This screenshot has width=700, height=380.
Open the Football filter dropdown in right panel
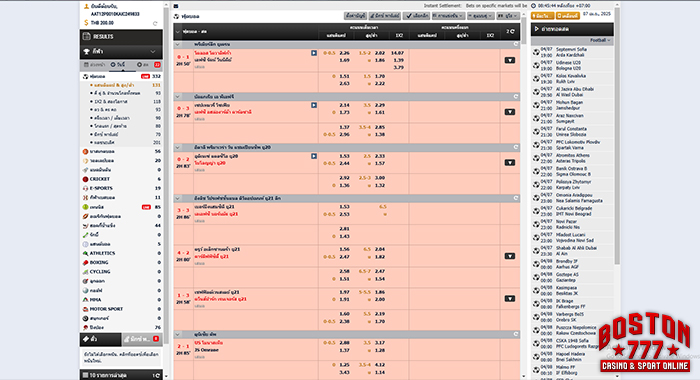600,40
